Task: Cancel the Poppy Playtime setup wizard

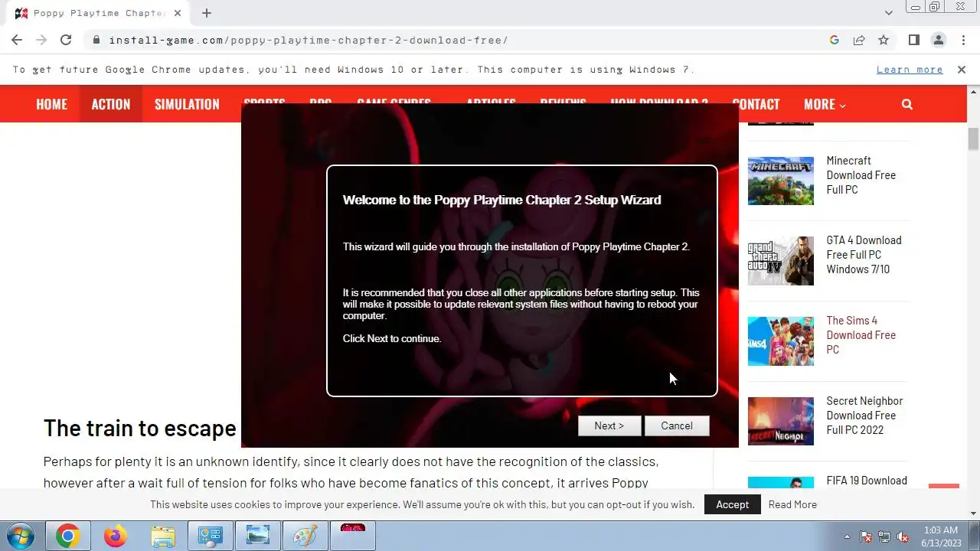Action: tap(677, 425)
